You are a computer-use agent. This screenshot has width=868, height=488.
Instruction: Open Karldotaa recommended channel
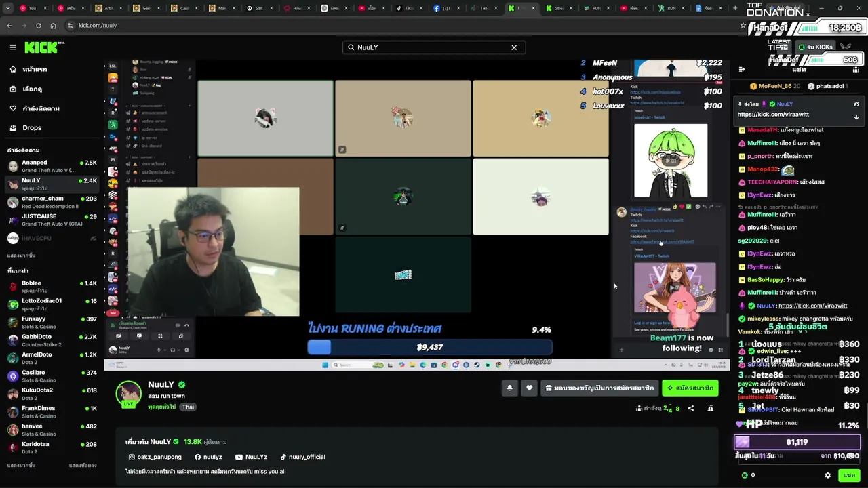coord(52,448)
